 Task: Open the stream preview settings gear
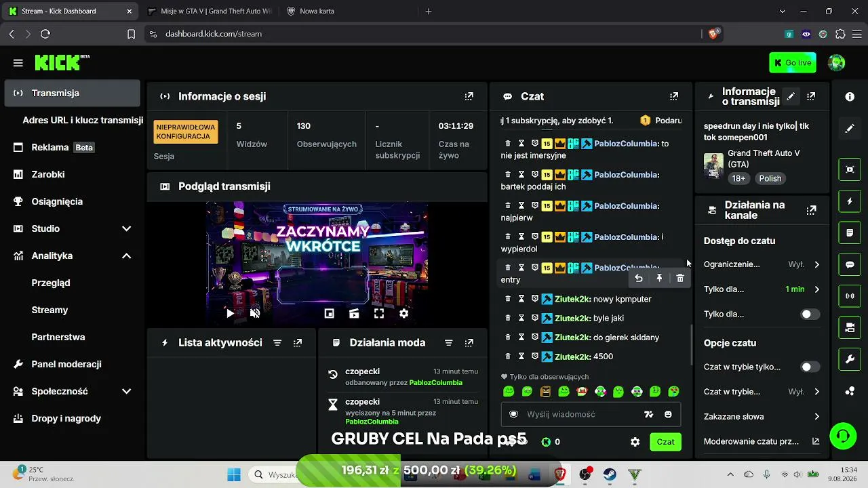404,313
